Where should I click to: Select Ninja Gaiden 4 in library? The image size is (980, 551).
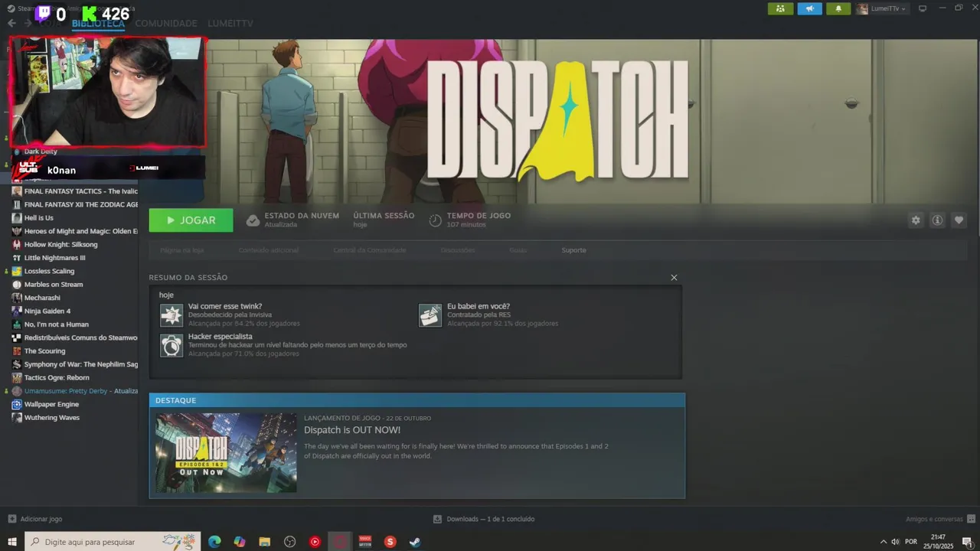[x=47, y=311]
